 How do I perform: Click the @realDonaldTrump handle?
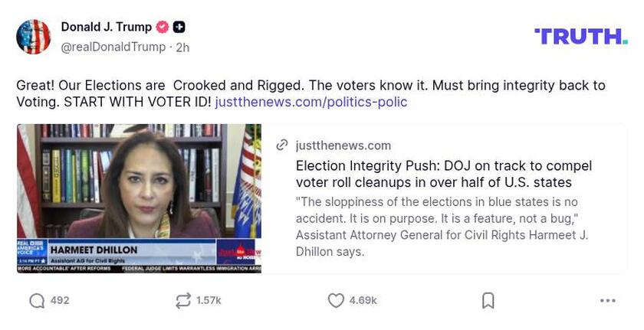[x=113, y=47]
